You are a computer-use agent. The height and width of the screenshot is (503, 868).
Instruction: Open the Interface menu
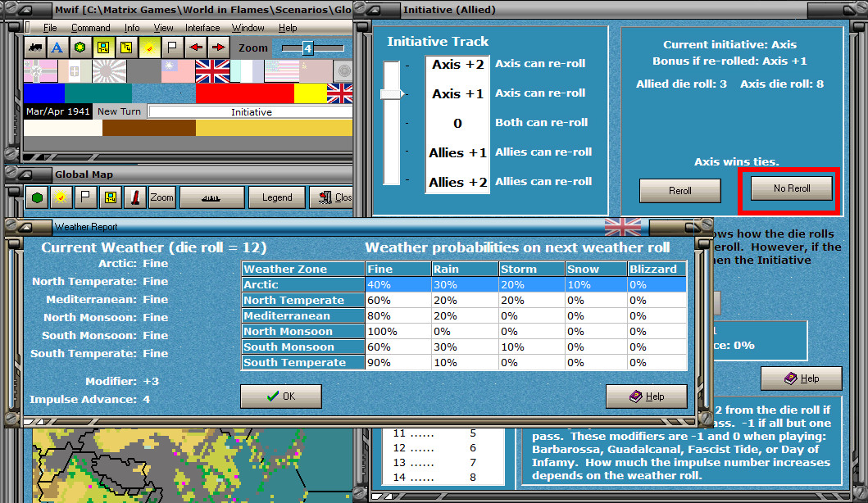pyautogui.click(x=202, y=28)
